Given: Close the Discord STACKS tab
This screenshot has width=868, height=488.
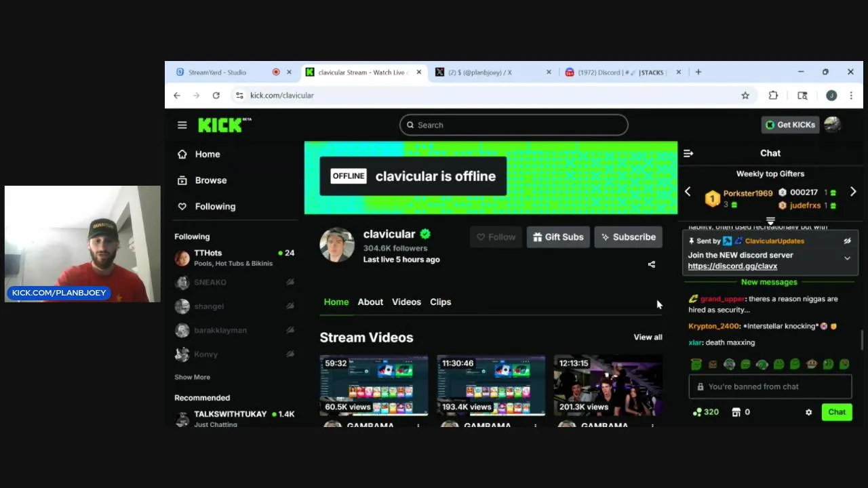Looking at the screenshot, I should coord(678,72).
